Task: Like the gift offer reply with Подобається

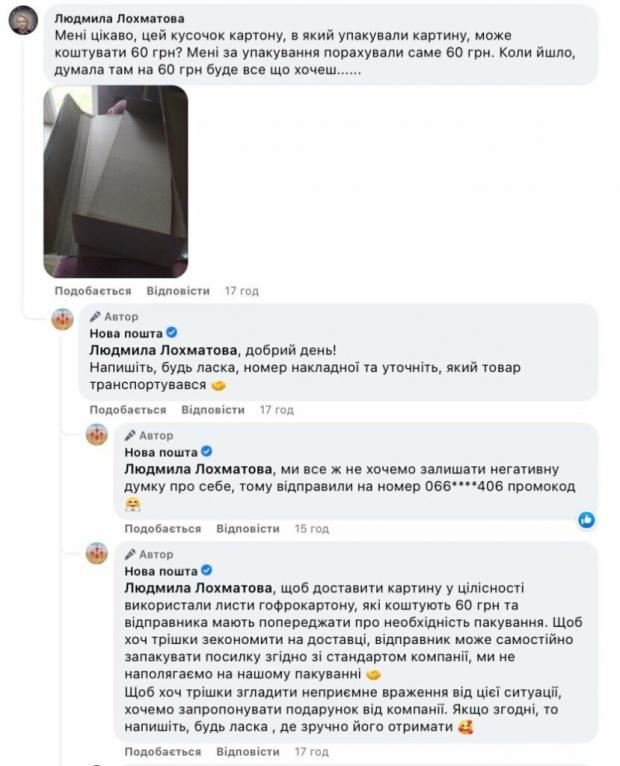Action: [x=163, y=751]
